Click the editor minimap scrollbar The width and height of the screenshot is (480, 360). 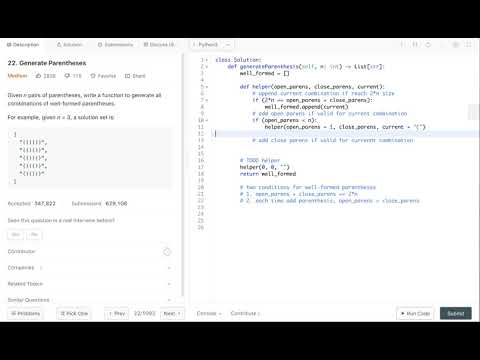tap(473, 112)
